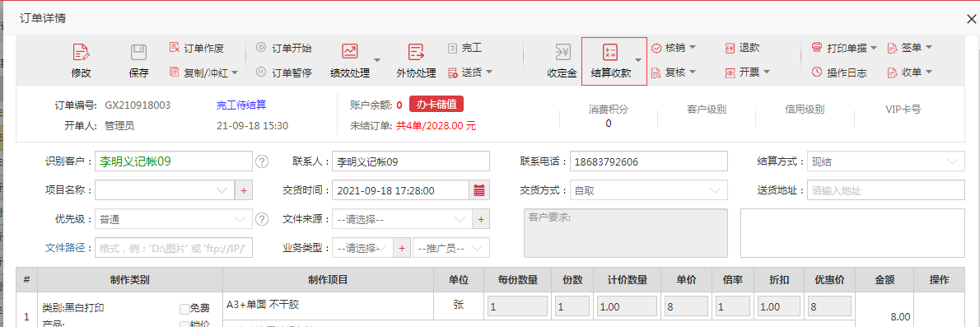Void the order with 订单作废
The image size is (980, 327).
point(196,48)
